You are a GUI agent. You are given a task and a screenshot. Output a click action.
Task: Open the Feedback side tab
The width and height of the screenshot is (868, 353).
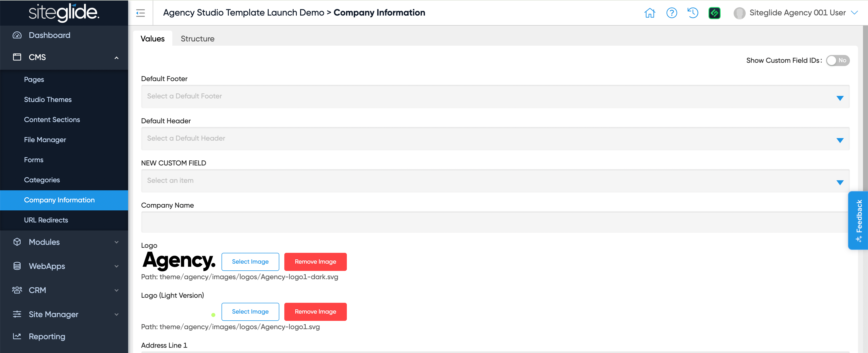[858, 220]
